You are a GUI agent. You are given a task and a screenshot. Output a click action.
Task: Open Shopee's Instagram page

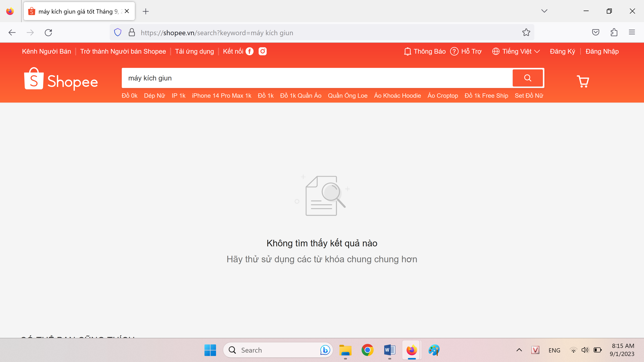coord(262,51)
